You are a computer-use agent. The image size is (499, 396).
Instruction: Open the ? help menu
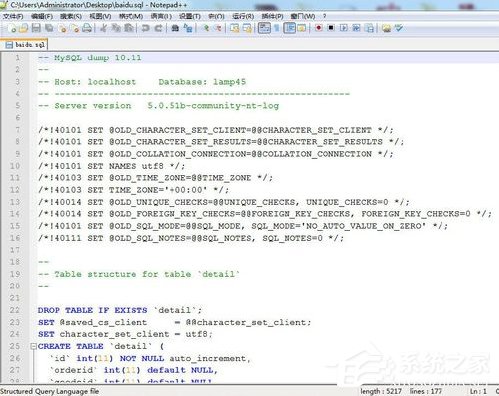pyautogui.click(x=325, y=16)
